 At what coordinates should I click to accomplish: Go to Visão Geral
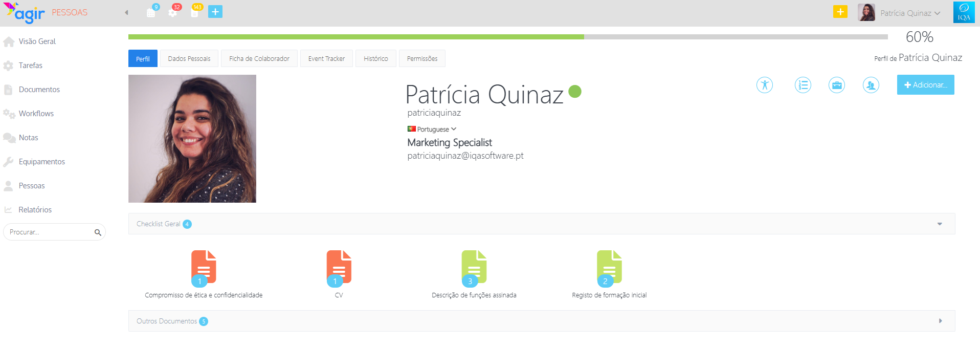[x=37, y=41]
